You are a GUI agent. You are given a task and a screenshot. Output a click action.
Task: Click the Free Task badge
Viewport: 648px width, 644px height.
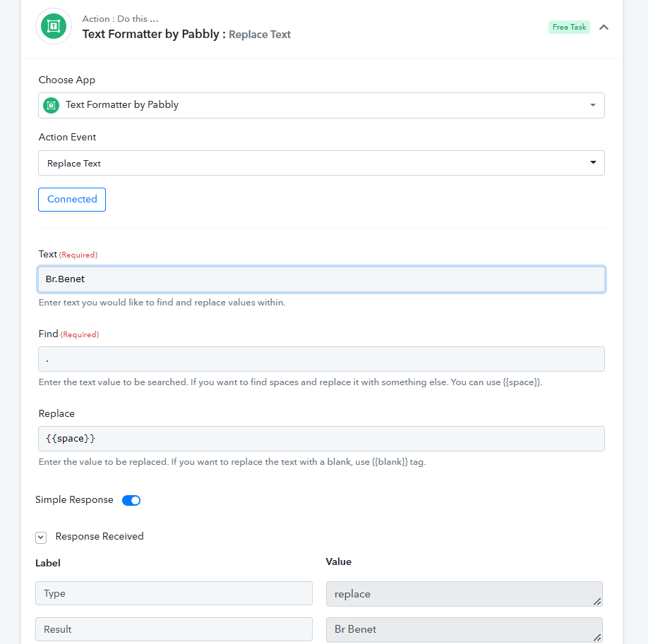tap(569, 27)
